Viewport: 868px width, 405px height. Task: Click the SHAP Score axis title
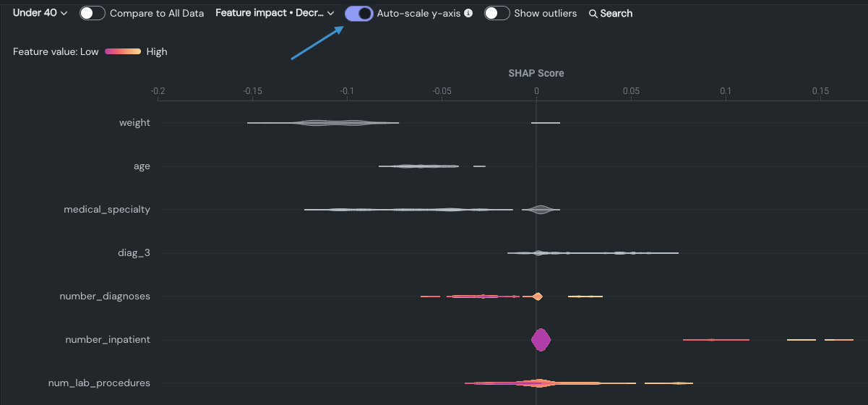(536, 73)
